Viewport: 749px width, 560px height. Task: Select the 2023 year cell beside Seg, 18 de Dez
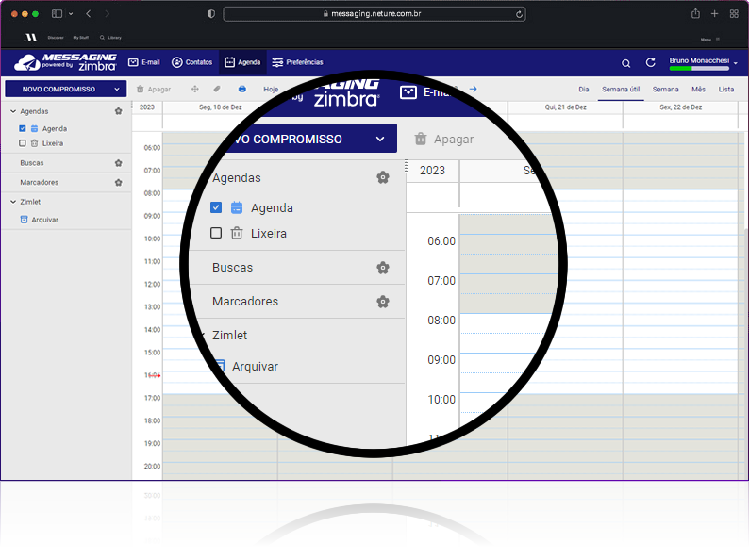(147, 107)
